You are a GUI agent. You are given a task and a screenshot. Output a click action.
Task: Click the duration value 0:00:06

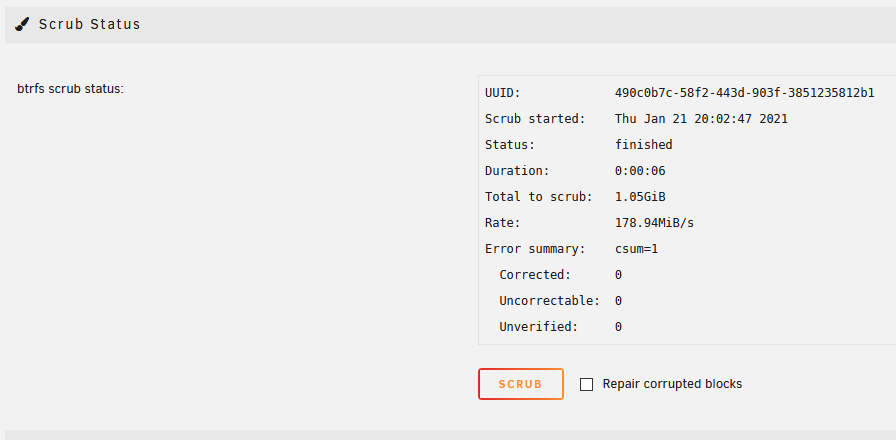(640, 171)
